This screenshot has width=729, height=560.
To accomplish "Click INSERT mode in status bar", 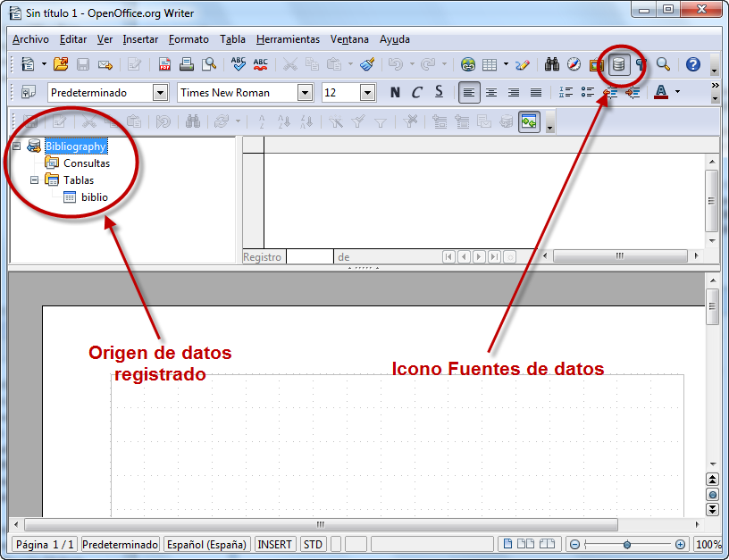I will (275, 544).
